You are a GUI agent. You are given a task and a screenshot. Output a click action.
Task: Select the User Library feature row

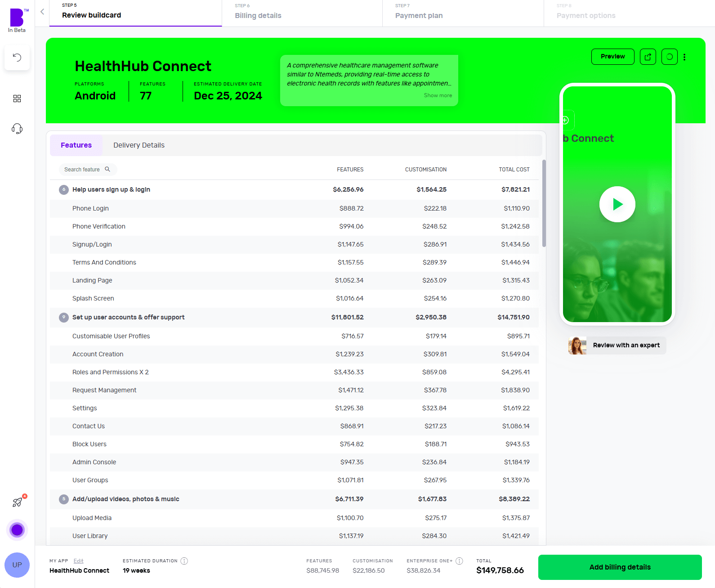(x=294, y=536)
